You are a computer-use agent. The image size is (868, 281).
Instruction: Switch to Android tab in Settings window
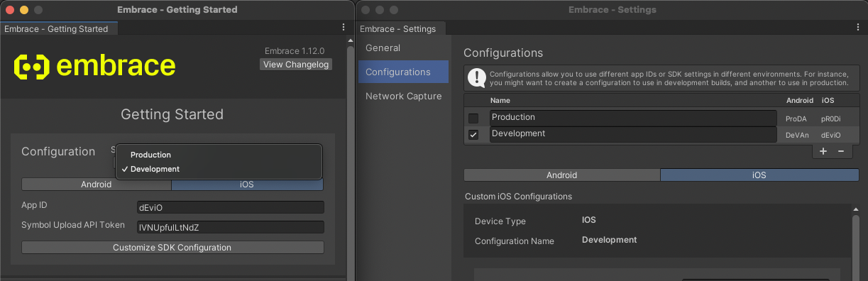click(561, 175)
